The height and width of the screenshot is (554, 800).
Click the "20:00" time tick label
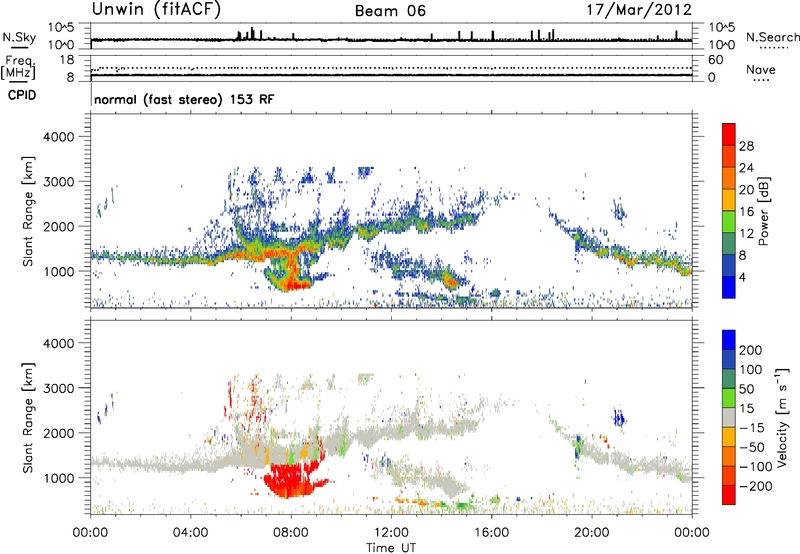(x=591, y=533)
